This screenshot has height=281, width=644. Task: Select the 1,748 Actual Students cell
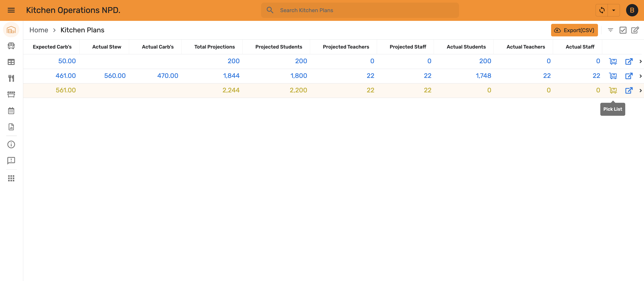(483, 76)
